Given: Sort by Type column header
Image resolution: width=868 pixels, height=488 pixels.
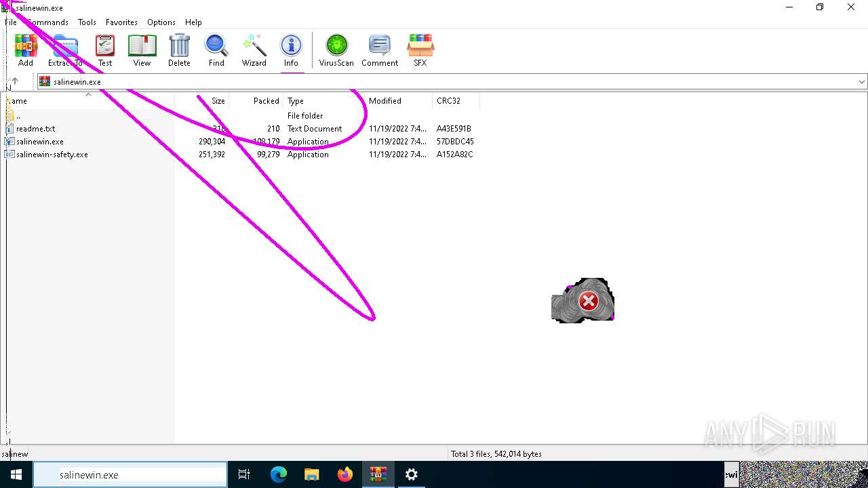Looking at the screenshot, I should [324, 101].
